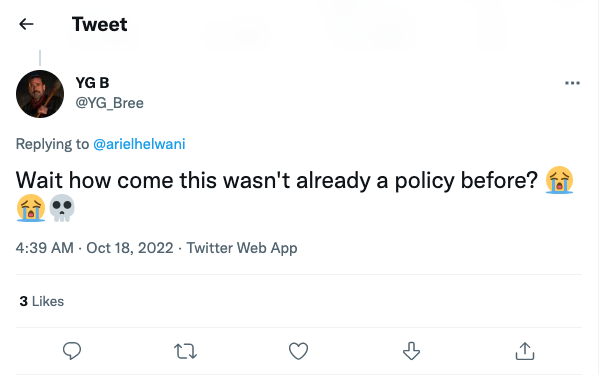The width and height of the screenshot is (601, 375).
Task: Click the downward arrow downvote icon
Action: pyautogui.click(x=411, y=351)
